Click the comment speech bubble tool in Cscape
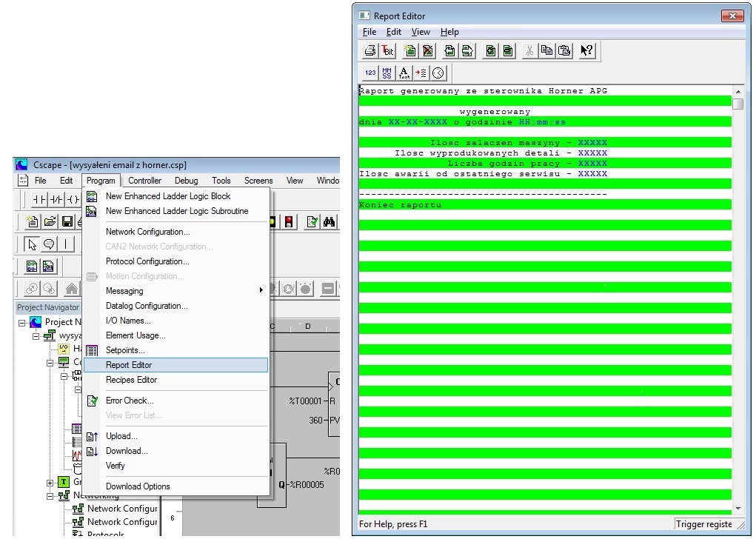Screen dimensions: 756x539 click(x=49, y=244)
